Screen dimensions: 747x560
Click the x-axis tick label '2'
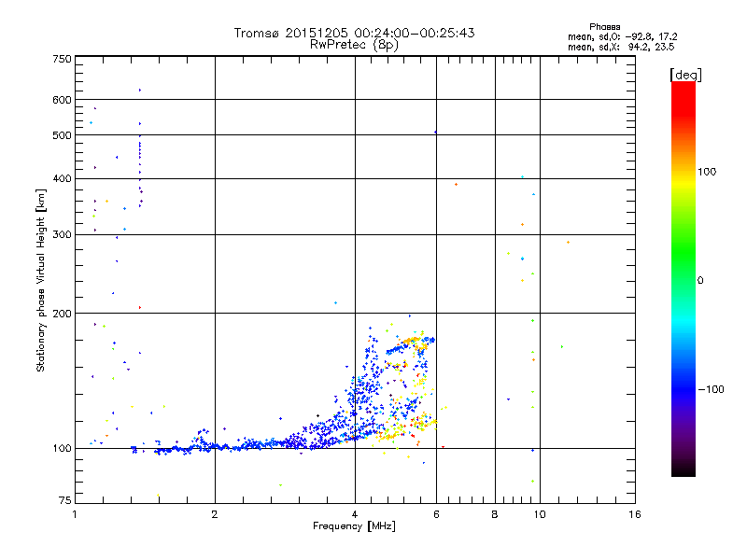[215, 514]
